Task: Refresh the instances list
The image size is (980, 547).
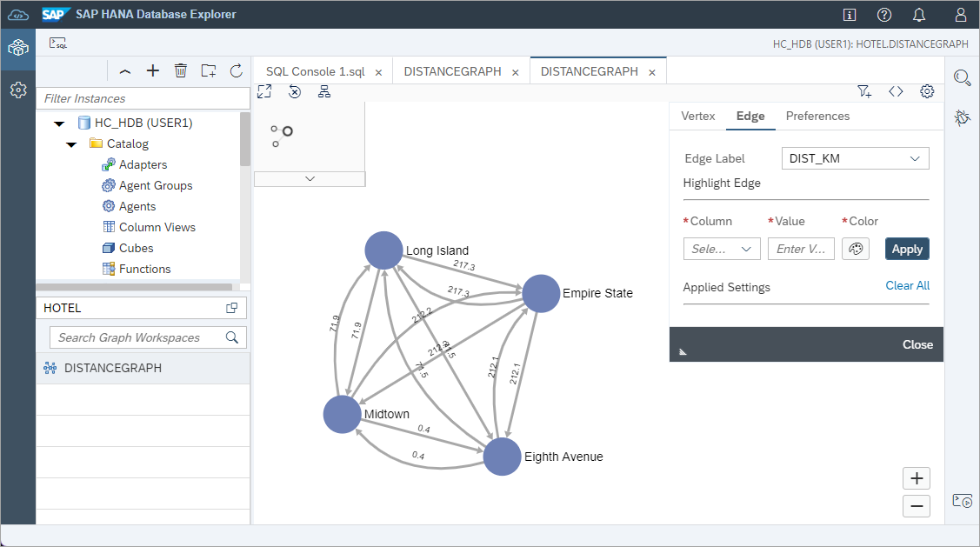Action: point(237,70)
